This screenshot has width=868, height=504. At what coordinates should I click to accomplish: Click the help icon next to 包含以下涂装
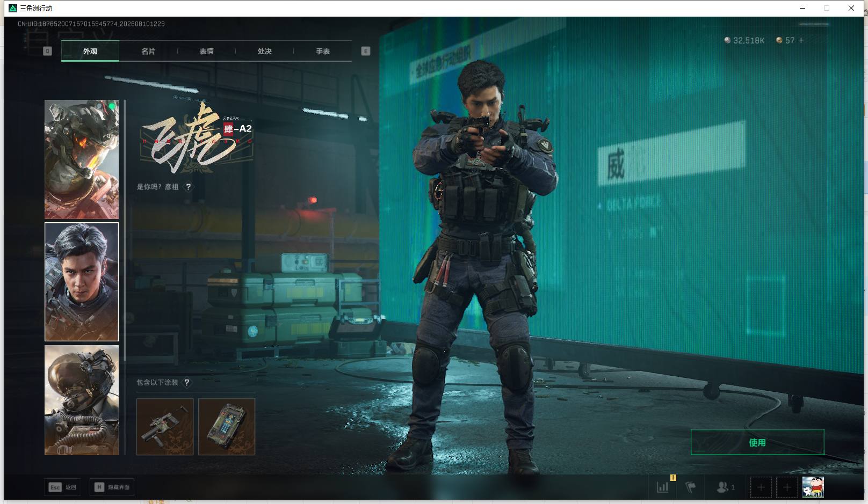187,383
